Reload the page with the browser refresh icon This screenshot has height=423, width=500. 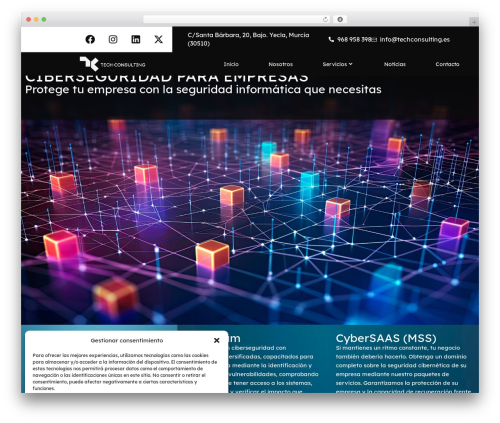coord(325,20)
